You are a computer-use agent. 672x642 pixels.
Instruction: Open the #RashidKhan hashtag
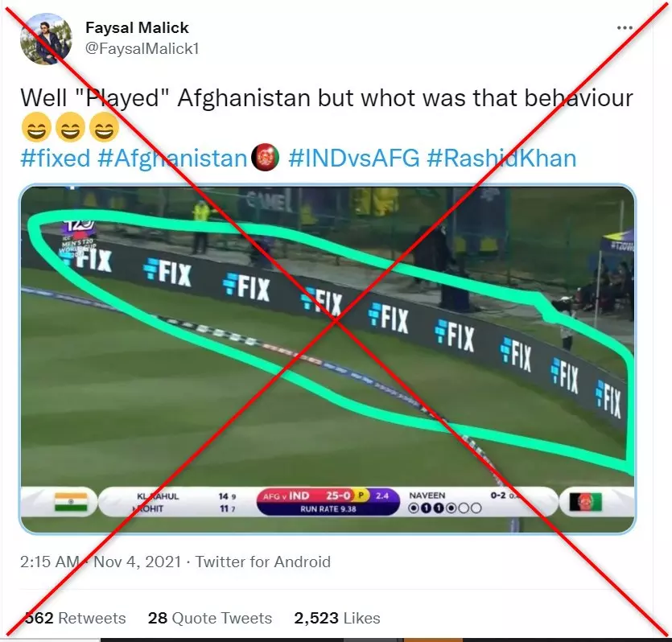click(x=502, y=158)
